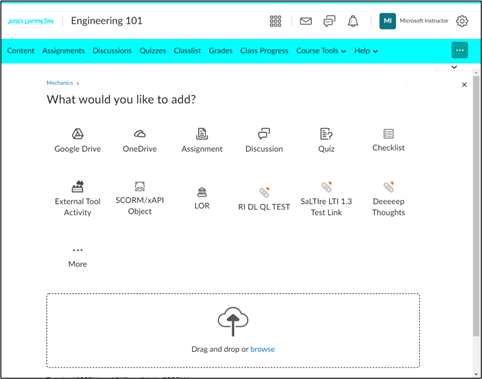Click the MI user avatar
The image size is (482, 379).
click(387, 21)
